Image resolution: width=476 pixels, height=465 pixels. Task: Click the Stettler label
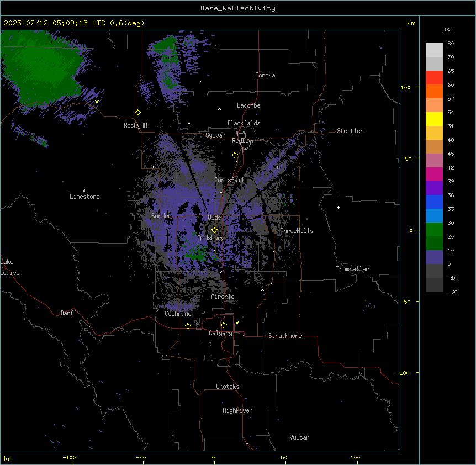350,131
